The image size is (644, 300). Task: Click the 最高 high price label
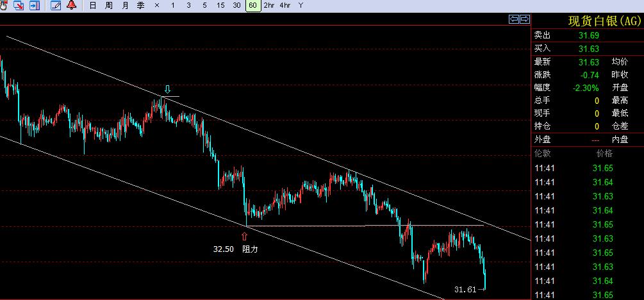point(620,100)
